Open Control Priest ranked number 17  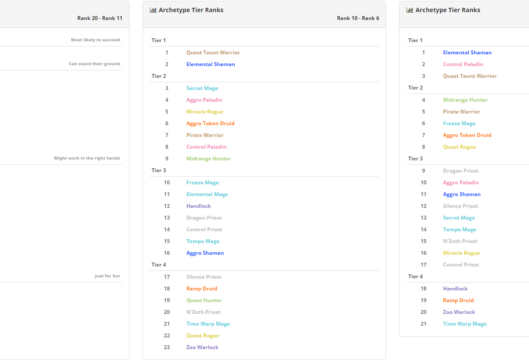pos(461,265)
